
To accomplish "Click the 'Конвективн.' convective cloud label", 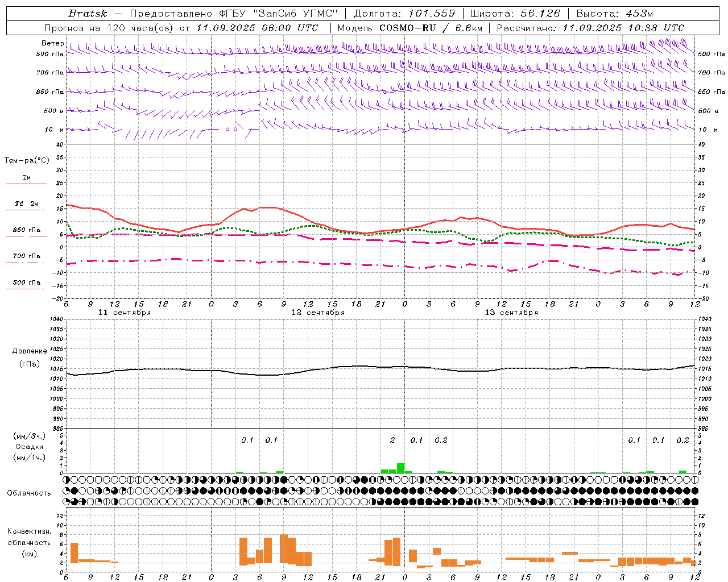I will point(30,531).
